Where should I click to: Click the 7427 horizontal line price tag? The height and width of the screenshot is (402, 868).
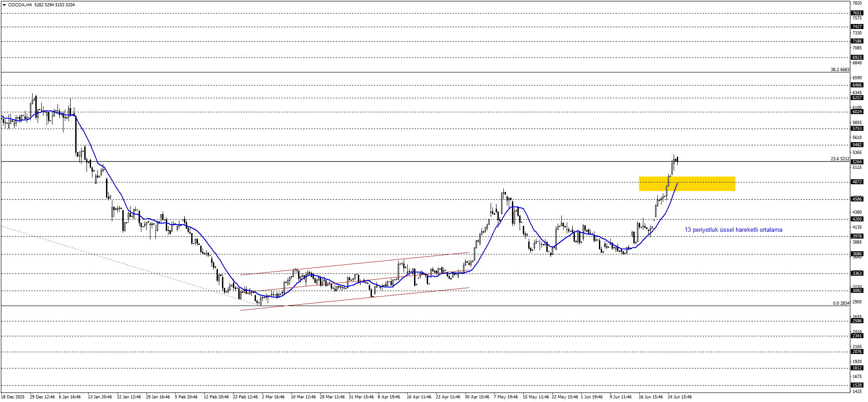point(857,27)
